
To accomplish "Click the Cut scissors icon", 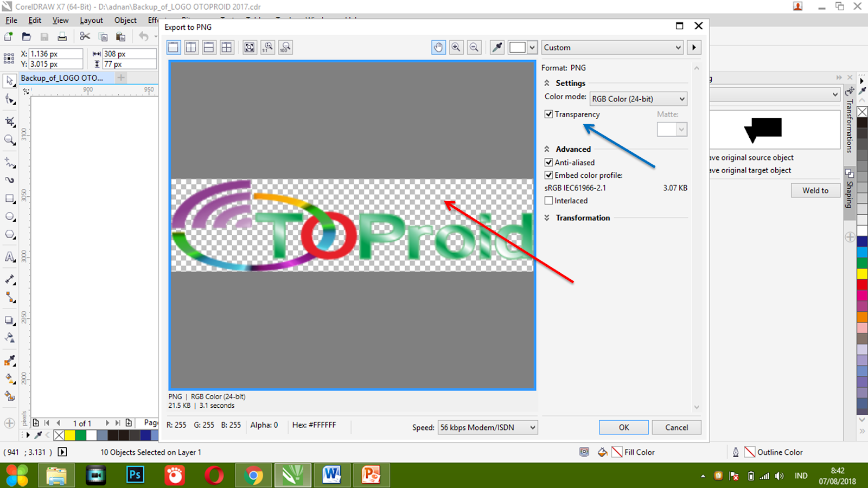I will coord(85,36).
